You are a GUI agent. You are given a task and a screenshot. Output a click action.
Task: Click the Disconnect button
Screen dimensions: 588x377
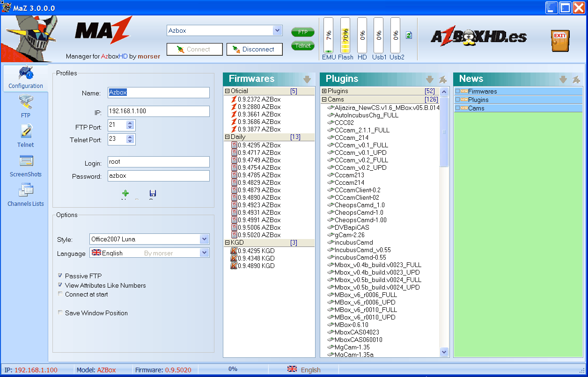click(255, 49)
